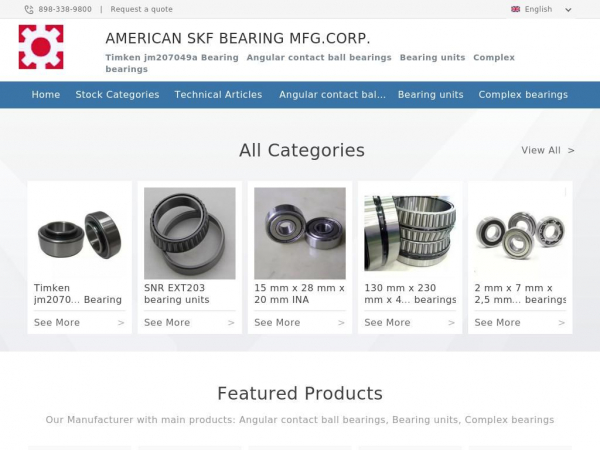The height and width of the screenshot is (450, 600).
Task: Click the 130 mm x 230 mm x 4... bearings title
Action: point(410,294)
